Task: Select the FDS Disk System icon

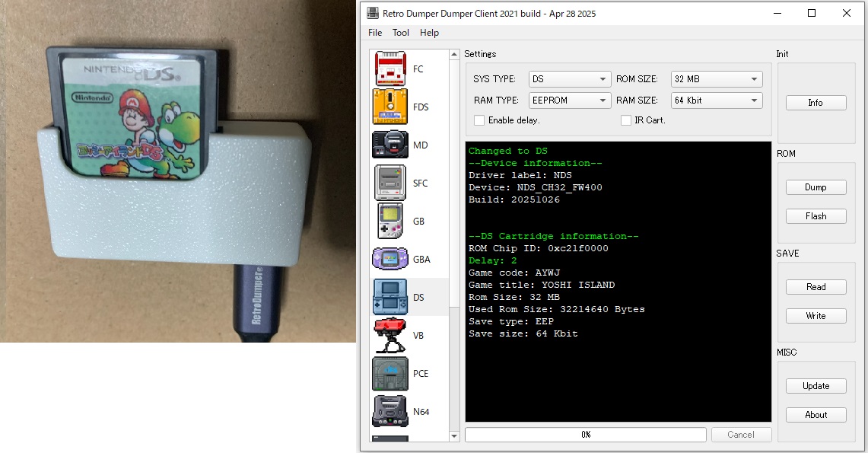Action: 390,107
